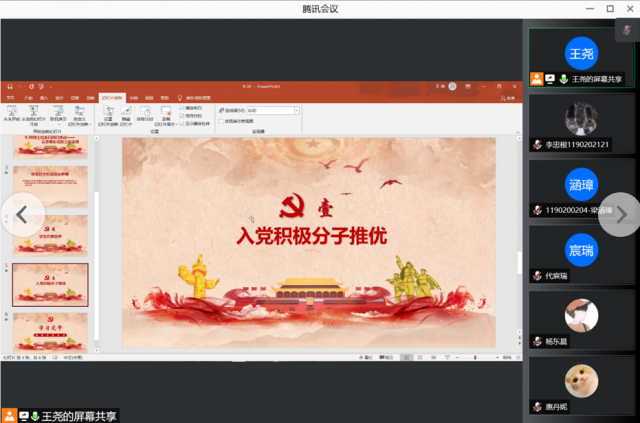Click the "Hide Slide" ribbon icon
640x423 pixels.
tap(126, 112)
